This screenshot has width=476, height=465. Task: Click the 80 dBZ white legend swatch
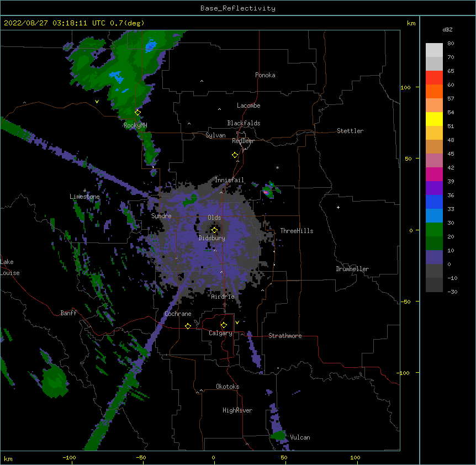tap(434, 50)
